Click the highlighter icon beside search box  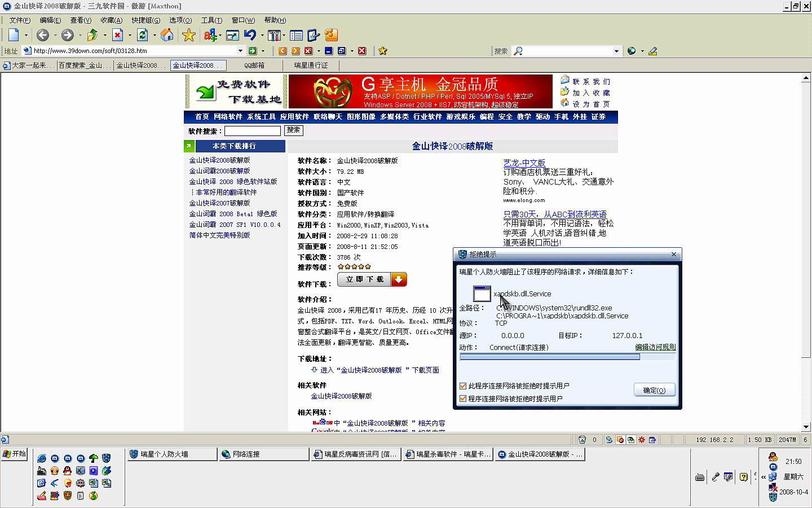point(653,51)
